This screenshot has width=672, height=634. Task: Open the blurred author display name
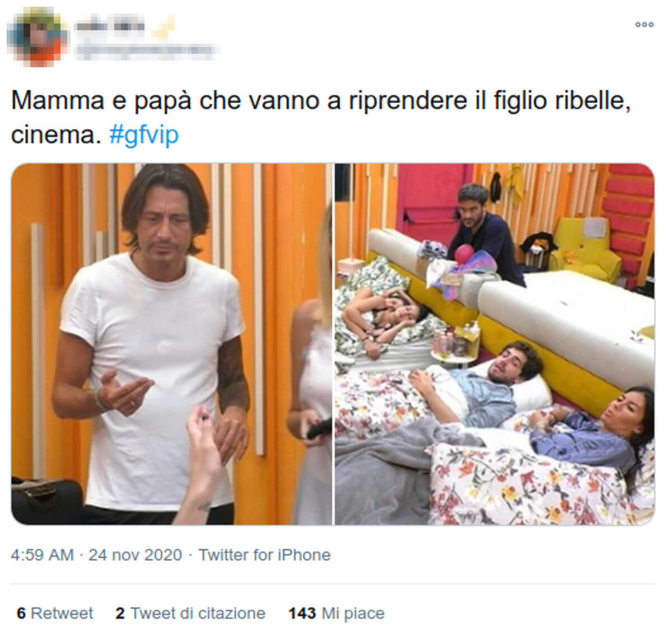click(110, 26)
